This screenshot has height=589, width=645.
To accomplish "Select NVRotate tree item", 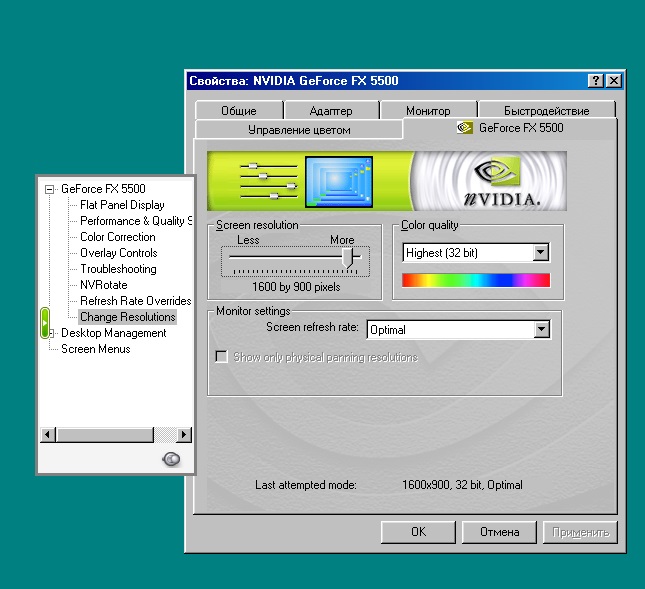I will [104, 285].
